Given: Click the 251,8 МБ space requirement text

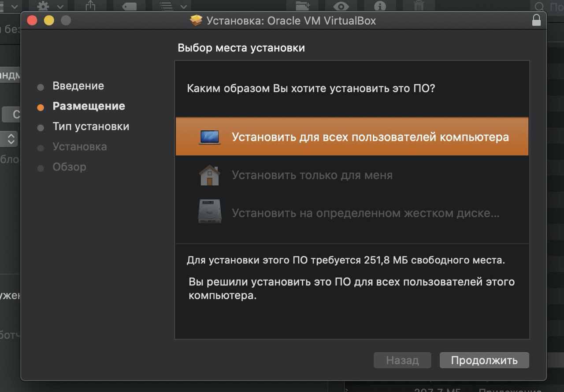Looking at the screenshot, I should coord(346,260).
